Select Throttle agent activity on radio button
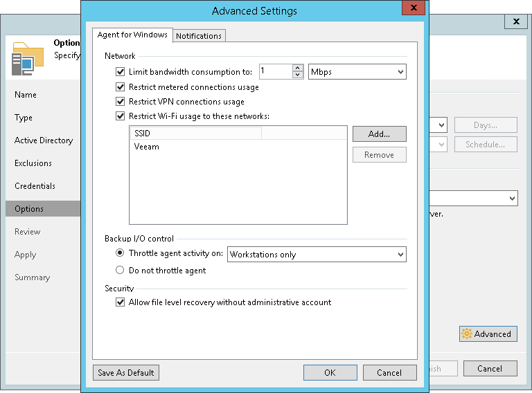Image resolution: width=532 pixels, height=393 pixels. [121, 254]
